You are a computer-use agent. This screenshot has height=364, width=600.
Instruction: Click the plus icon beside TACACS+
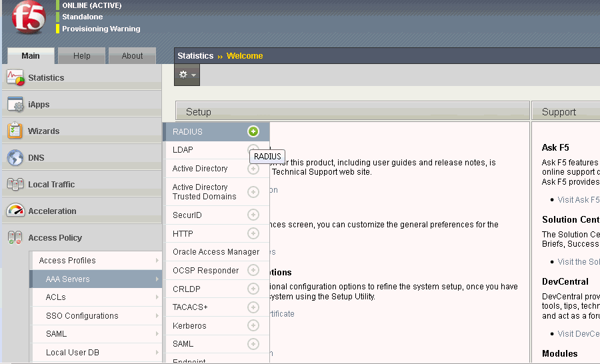click(253, 307)
